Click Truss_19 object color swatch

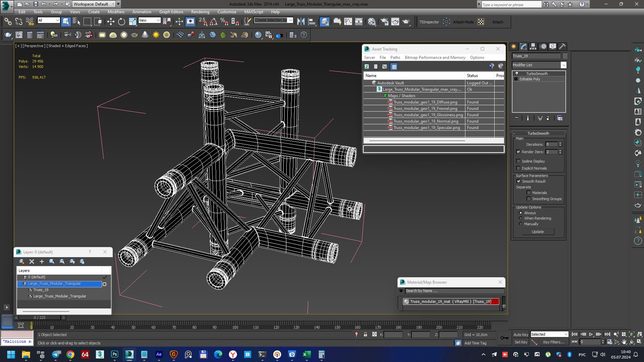(x=565, y=56)
